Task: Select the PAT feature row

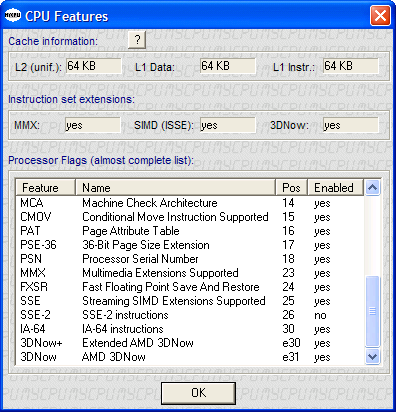Action: [189, 231]
